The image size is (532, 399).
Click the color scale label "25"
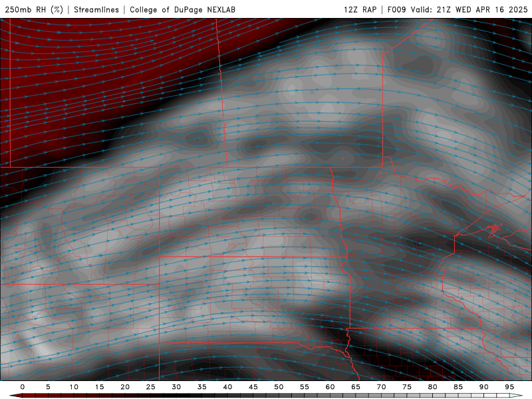coord(151,387)
